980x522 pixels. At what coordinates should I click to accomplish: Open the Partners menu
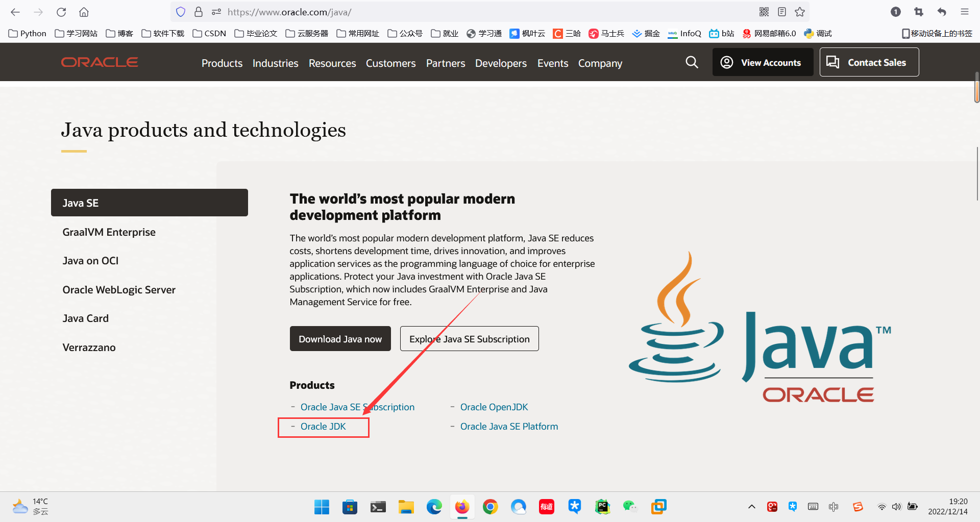446,63
